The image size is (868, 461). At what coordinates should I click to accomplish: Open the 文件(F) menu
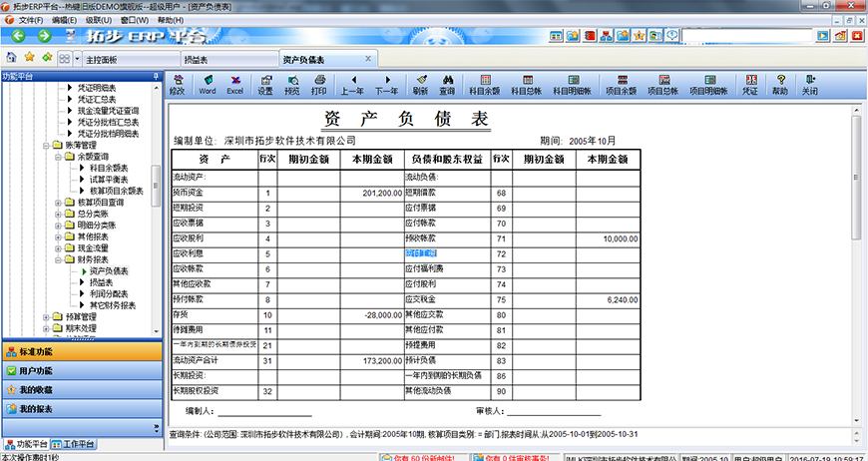pos(30,19)
